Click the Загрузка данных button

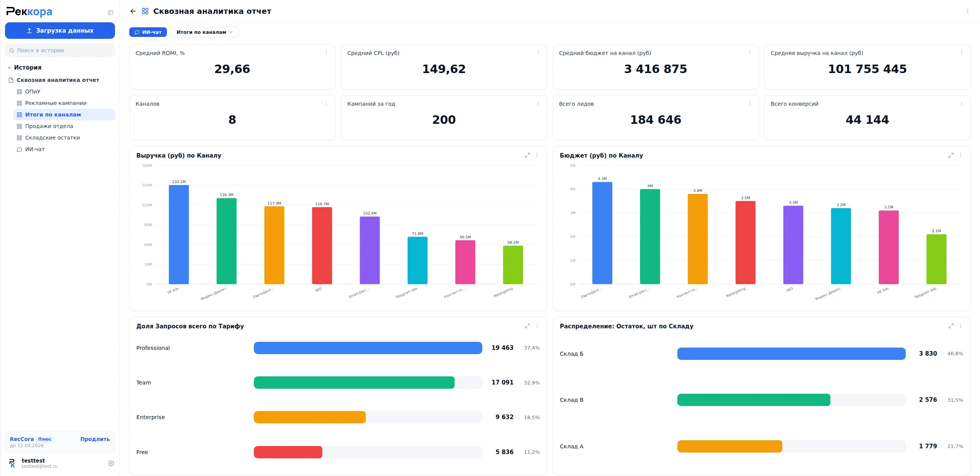[60, 30]
